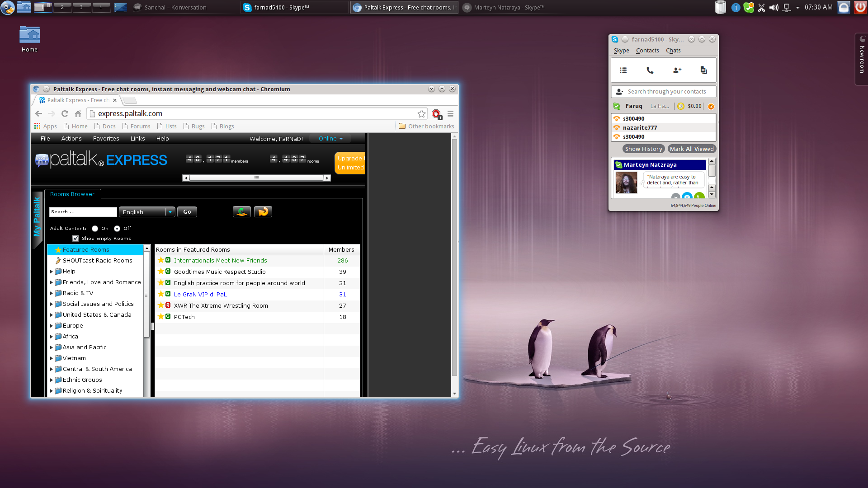Image resolution: width=868 pixels, height=488 pixels.
Task: Go back in Chromium
Action: 38,114
